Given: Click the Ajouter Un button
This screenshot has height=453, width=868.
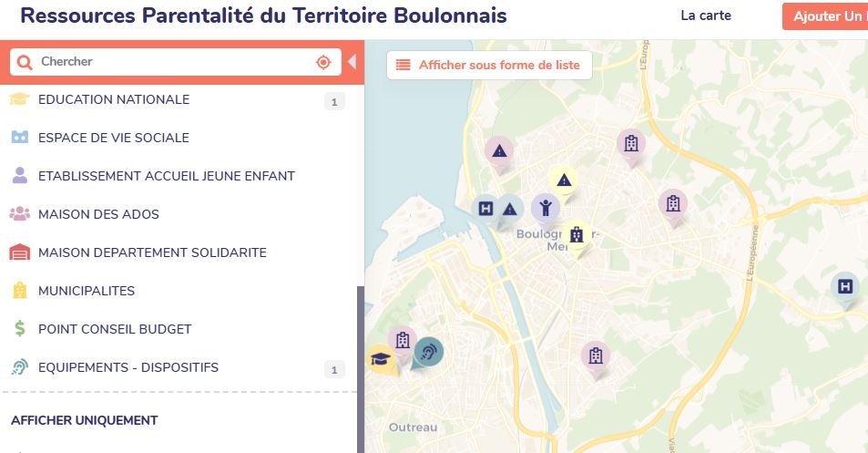Looking at the screenshot, I should pyautogui.click(x=825, y=16).
